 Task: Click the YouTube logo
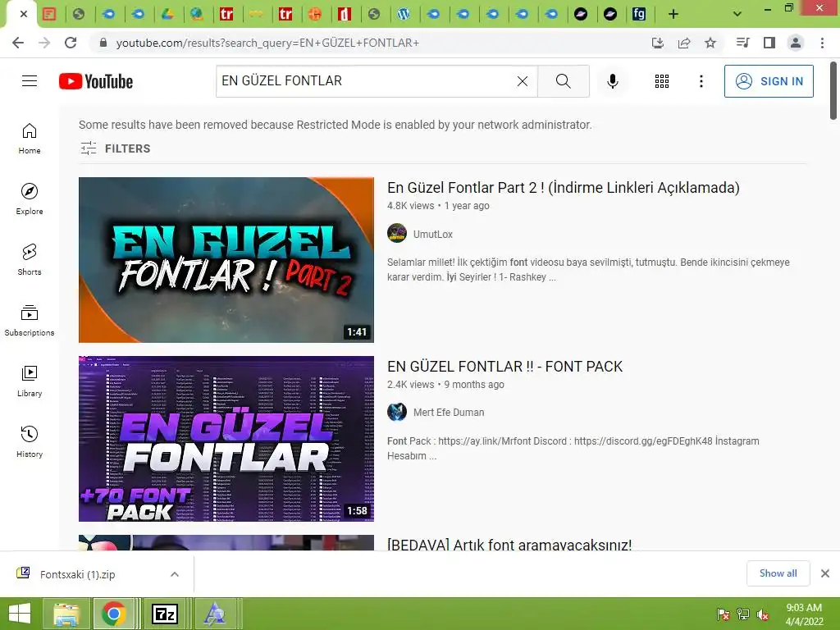tap(96, 81)
